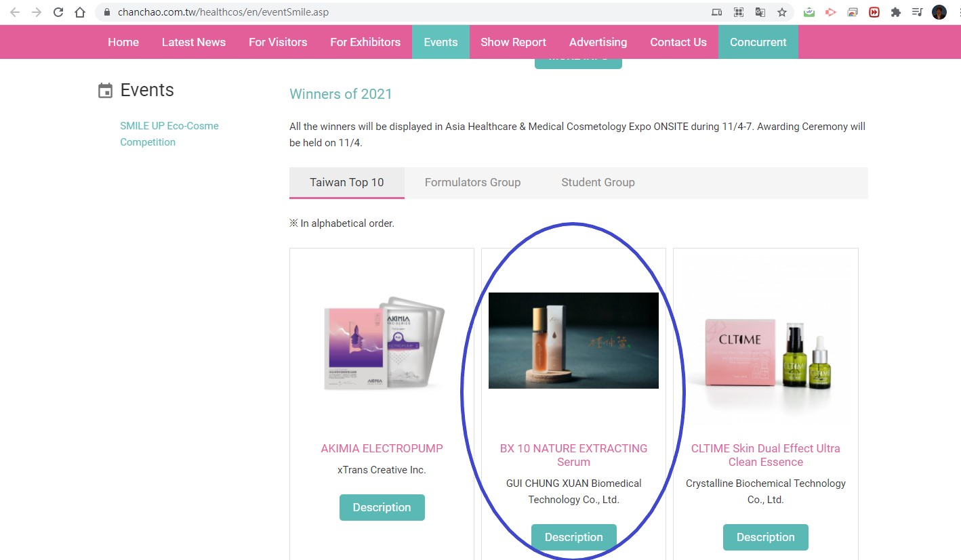Click the red fast-forward extension icon

[874, 12]
